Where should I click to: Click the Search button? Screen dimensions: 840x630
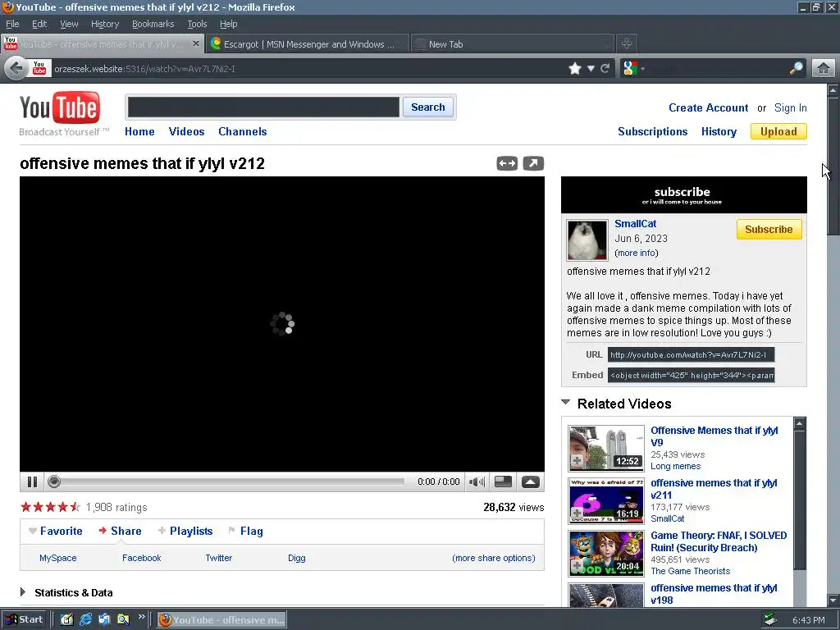pos(428,107)
